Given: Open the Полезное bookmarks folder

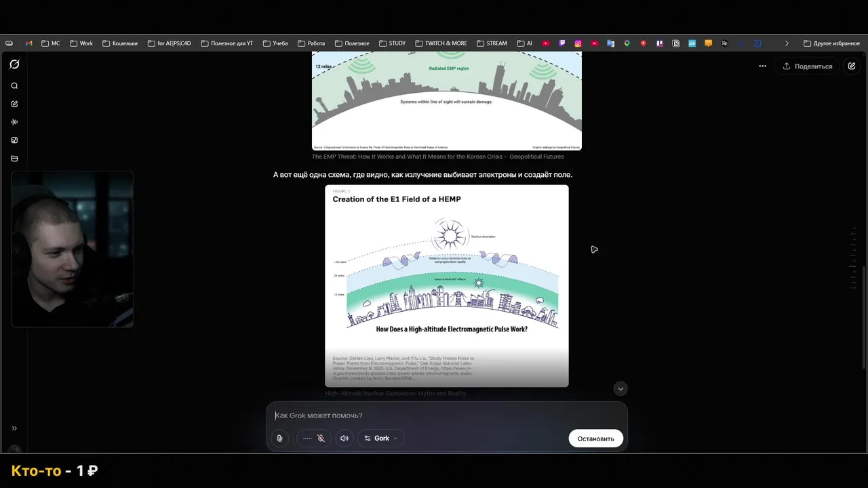Looking at the screenshot, I should (352, 43).
